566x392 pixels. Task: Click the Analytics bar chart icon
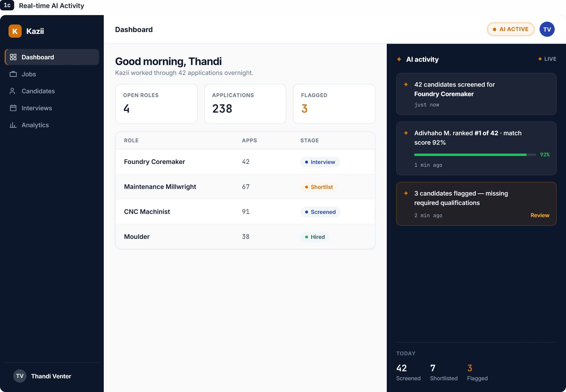coord(13,125)
